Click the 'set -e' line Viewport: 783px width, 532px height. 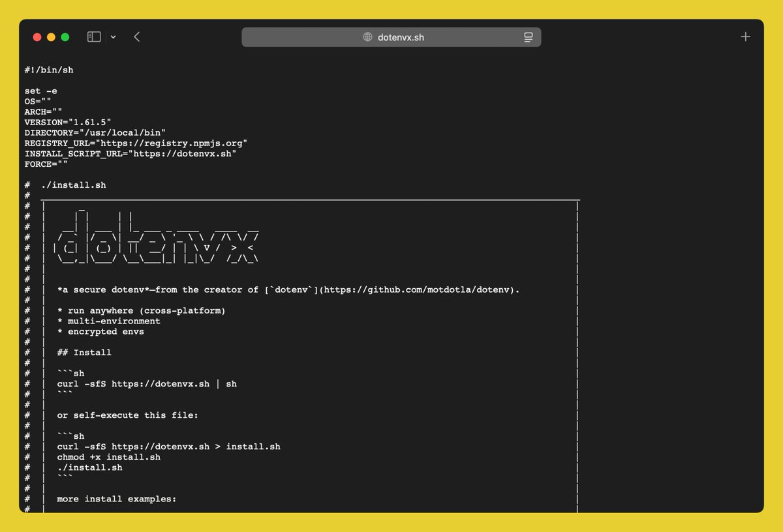[x=41, y=91]
